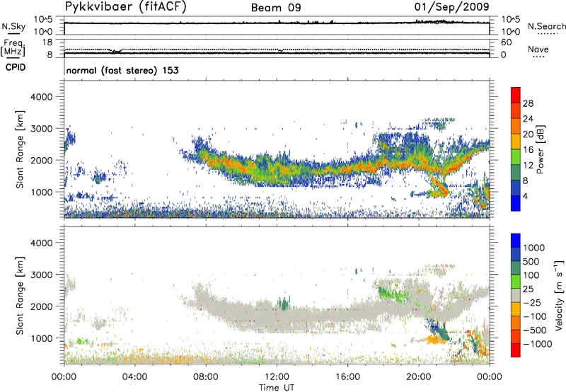Viewport: 566px width, 392px height.
Task: Click the Velocity [m s-1] colorbar title
Action: (x=559, y=295)
